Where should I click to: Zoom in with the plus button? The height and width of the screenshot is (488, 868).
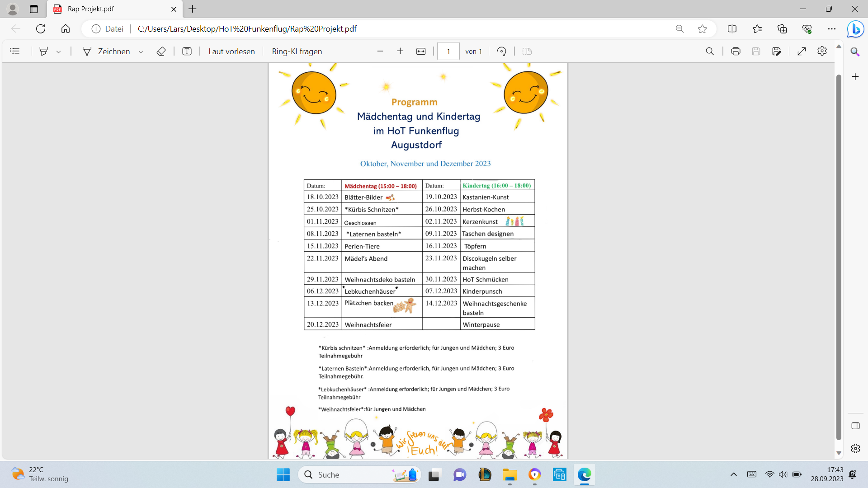tap(400, 52)
